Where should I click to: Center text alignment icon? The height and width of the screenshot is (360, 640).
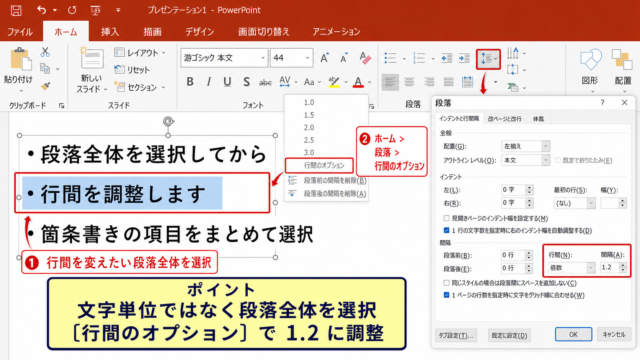tap(409, 82)
